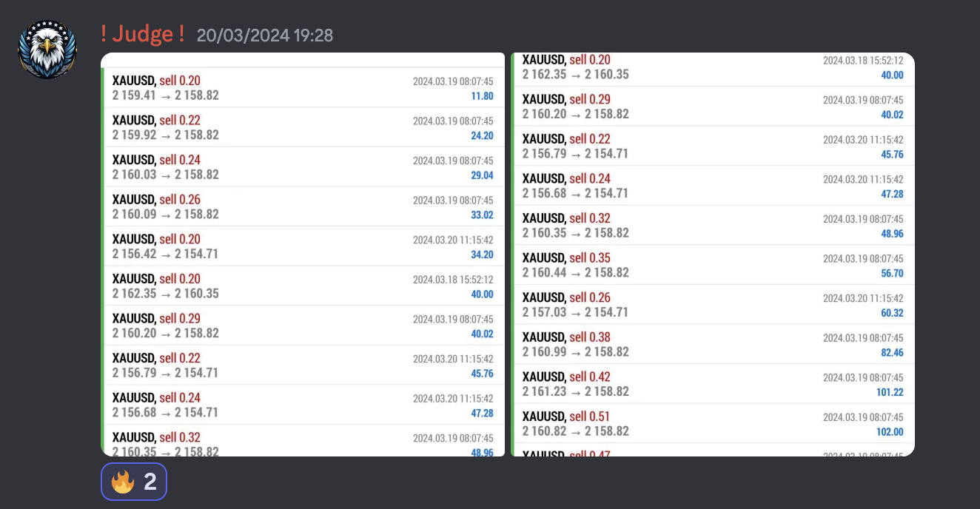Click the message timestamp 20/03/2024 19:28

coord(265,35)
